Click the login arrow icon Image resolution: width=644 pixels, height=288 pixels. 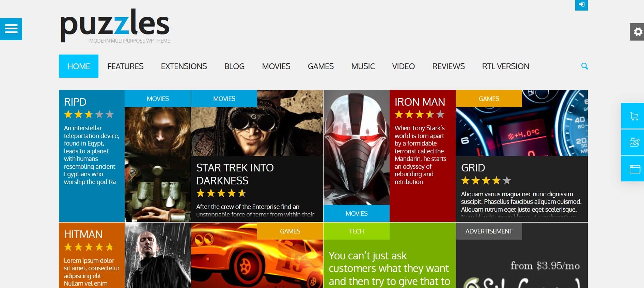pos(581,5)
